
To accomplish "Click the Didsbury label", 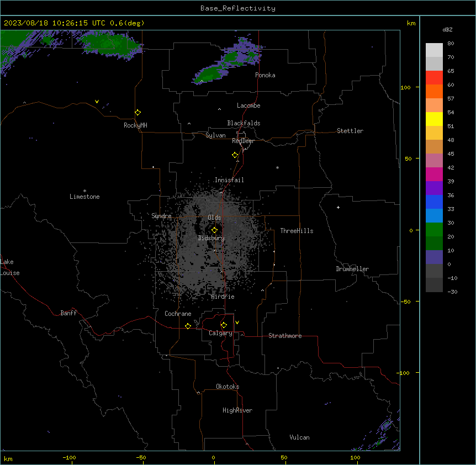I will pyautogui.click(x=211, y=238).
